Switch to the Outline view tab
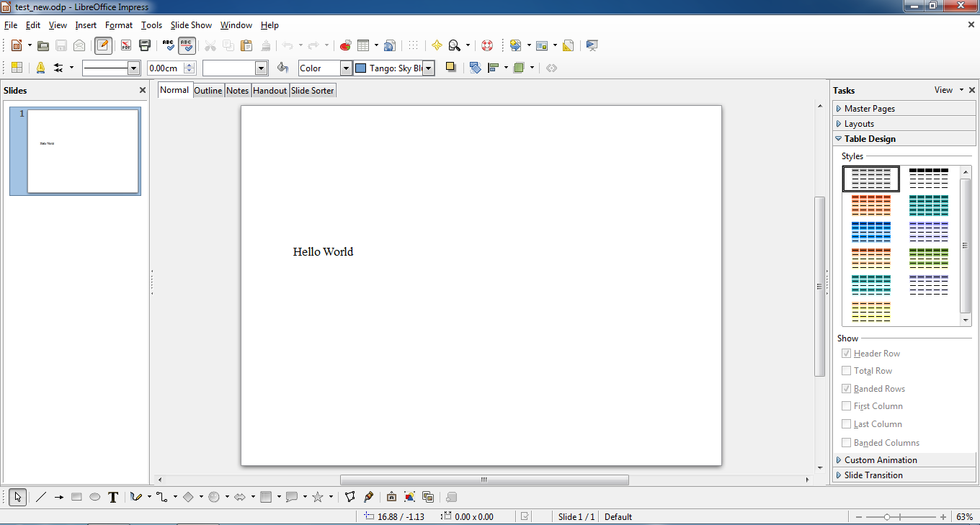The height and width of the screenshot is (525, 980). (x=208, y=91)
